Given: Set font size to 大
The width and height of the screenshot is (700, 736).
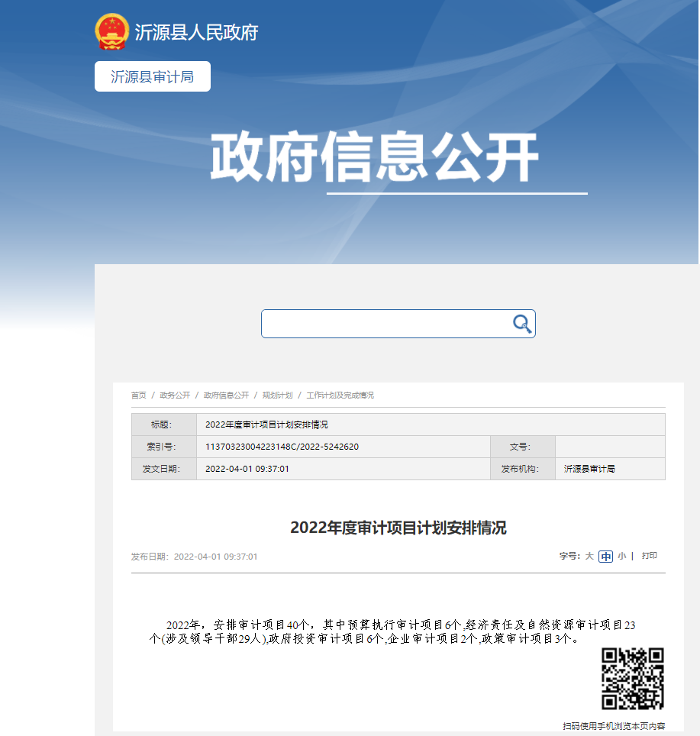Looking at the screenshot, I should pos(589,557).
